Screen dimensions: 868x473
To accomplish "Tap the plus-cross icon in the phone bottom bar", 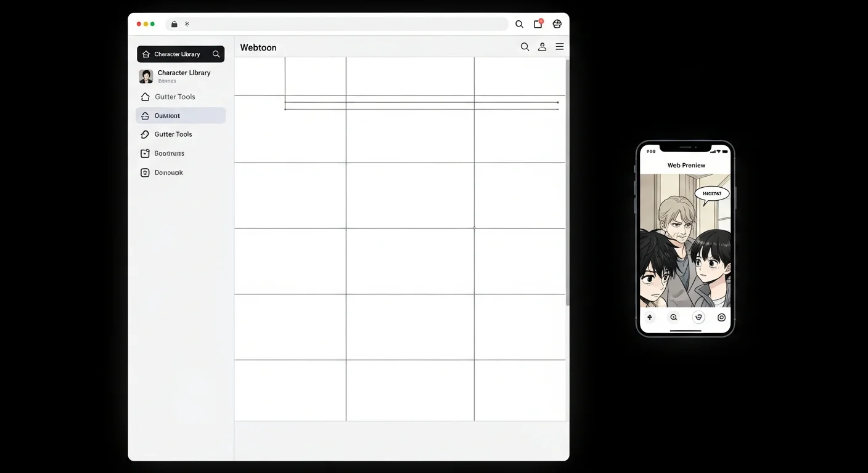I will [x=650, y=317].
